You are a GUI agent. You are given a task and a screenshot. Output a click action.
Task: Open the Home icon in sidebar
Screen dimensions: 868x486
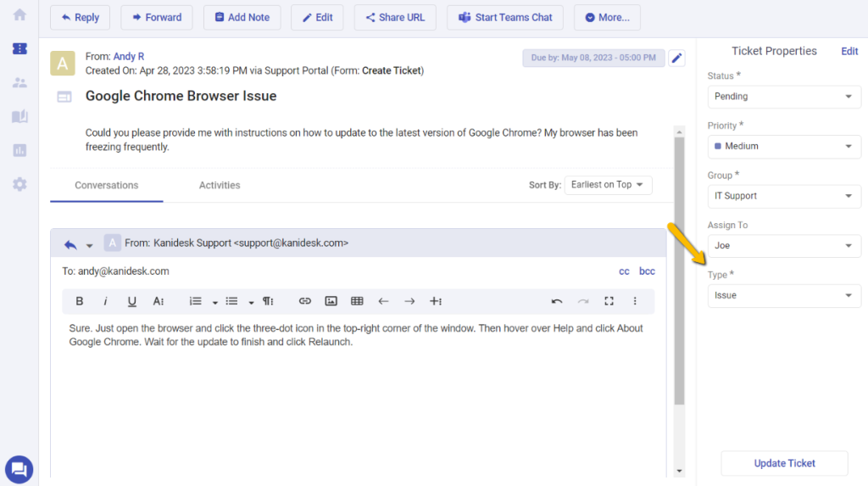(x=19, y=15)
